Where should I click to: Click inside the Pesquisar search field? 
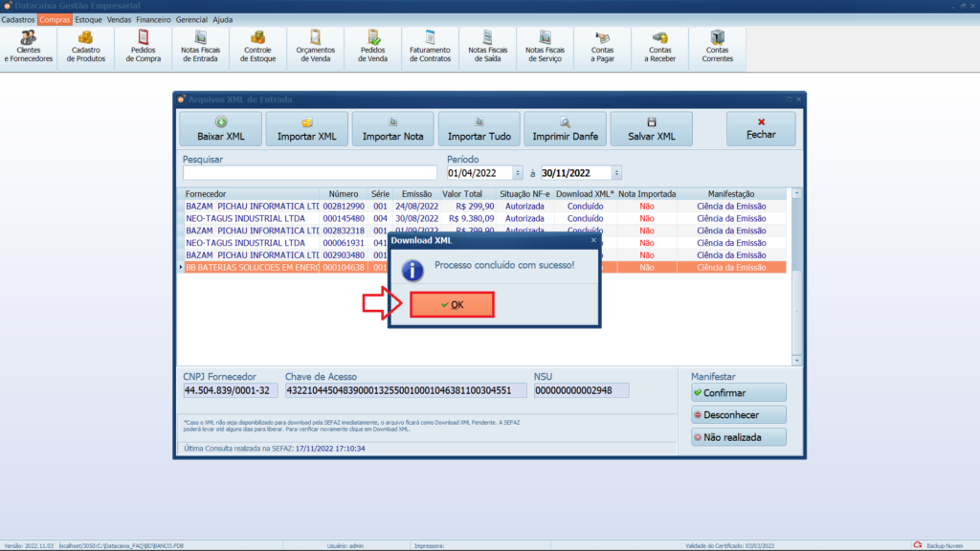309,173
